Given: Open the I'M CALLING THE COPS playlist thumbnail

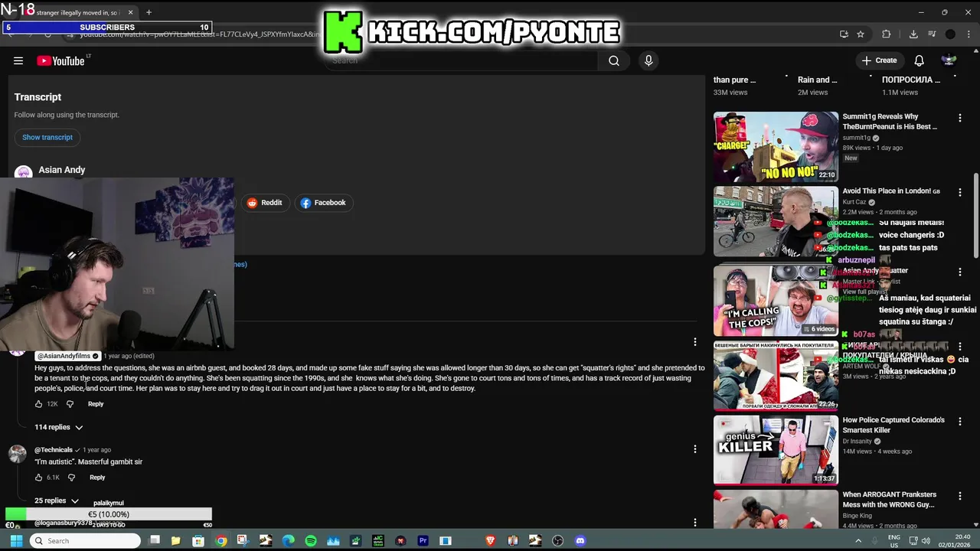Looking at the screenshot, I should coord(776,301).
